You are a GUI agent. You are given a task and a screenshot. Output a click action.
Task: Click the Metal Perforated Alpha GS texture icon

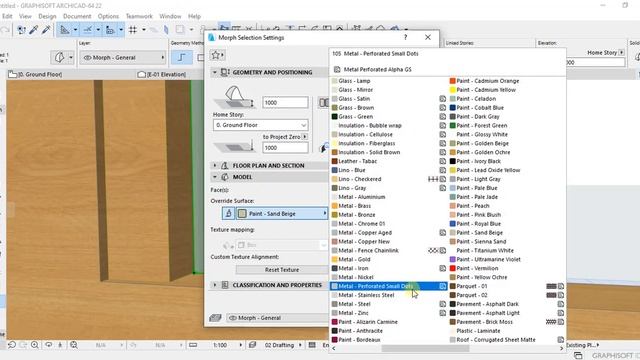(337, 69)
